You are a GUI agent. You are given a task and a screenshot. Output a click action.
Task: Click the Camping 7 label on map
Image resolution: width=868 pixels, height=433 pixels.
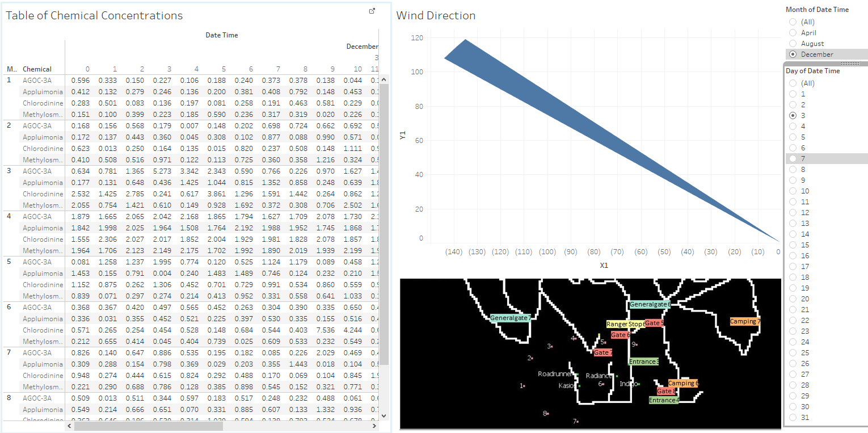tap(745, 322)
